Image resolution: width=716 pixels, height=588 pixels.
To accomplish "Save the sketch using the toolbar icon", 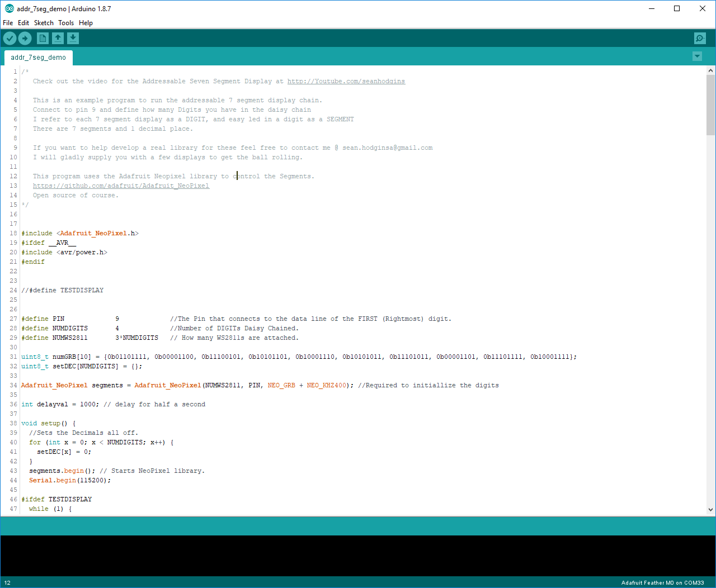I will 73,38.
